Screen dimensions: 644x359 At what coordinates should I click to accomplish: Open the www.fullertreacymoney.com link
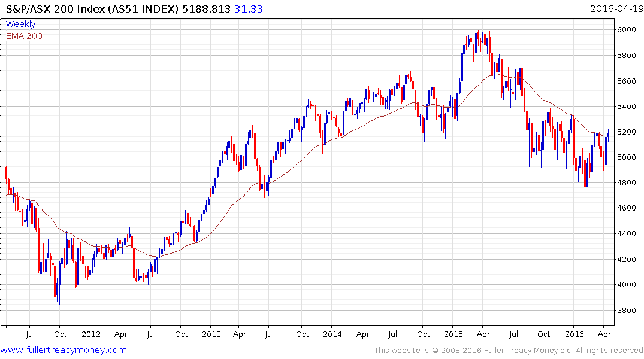[64, 350]
